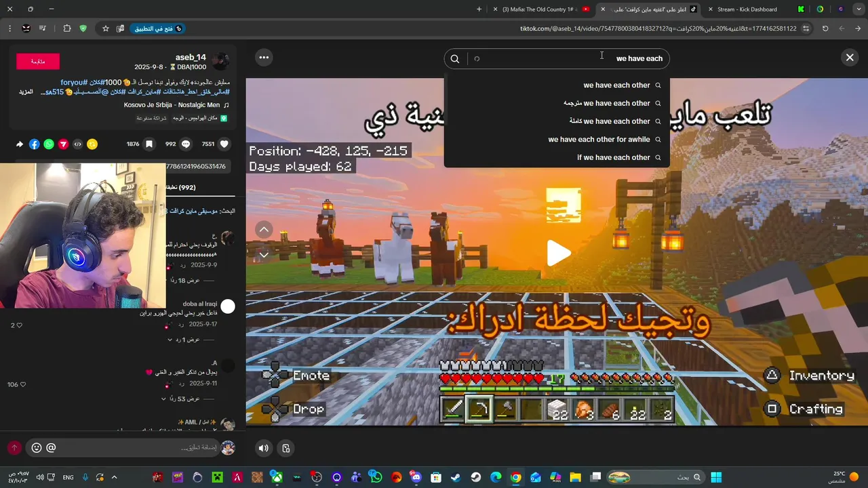The height and width of the screenshot is (488, 868).
Task: Select the first suggestion "we have each other"
Action: click(x=616, y=85)
